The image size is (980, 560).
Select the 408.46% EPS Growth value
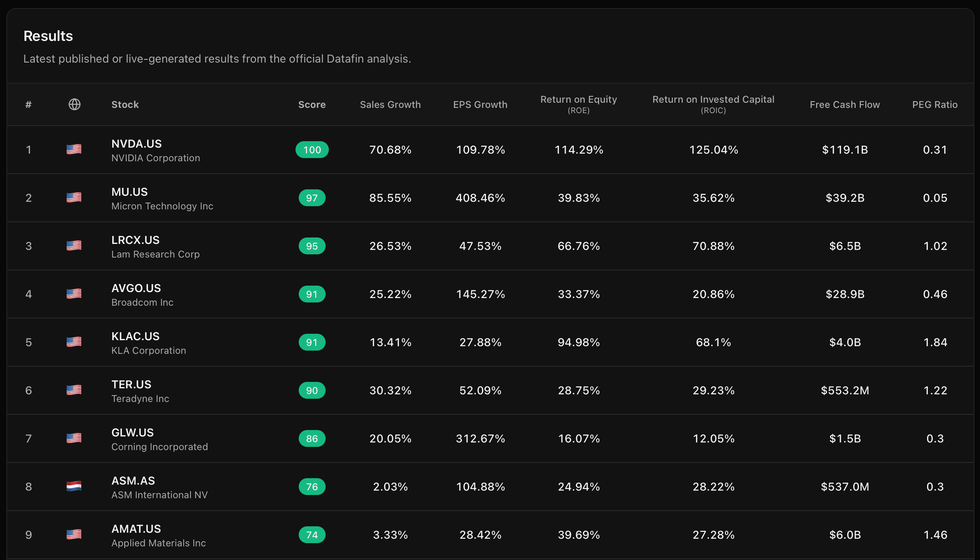tap(480, 198)
